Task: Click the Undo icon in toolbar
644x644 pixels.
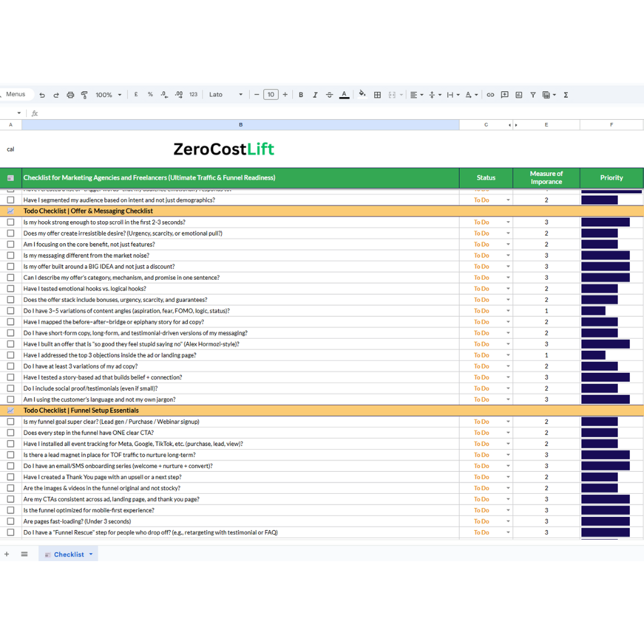Action: [x=42, y=95]
